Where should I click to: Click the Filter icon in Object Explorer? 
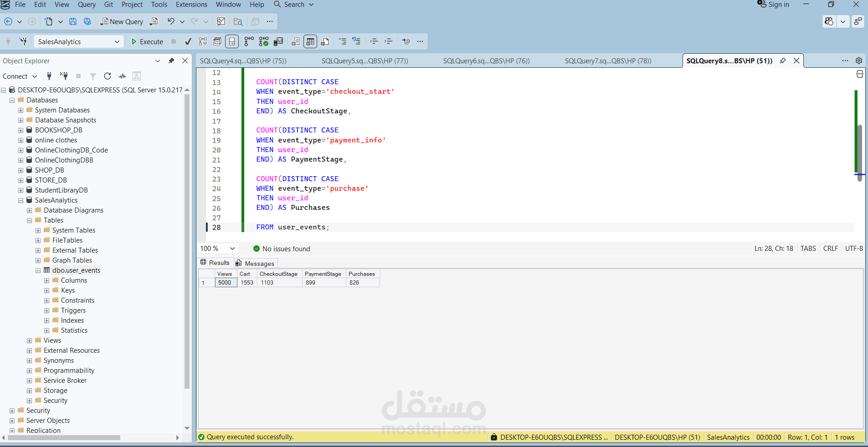point(93,76)
